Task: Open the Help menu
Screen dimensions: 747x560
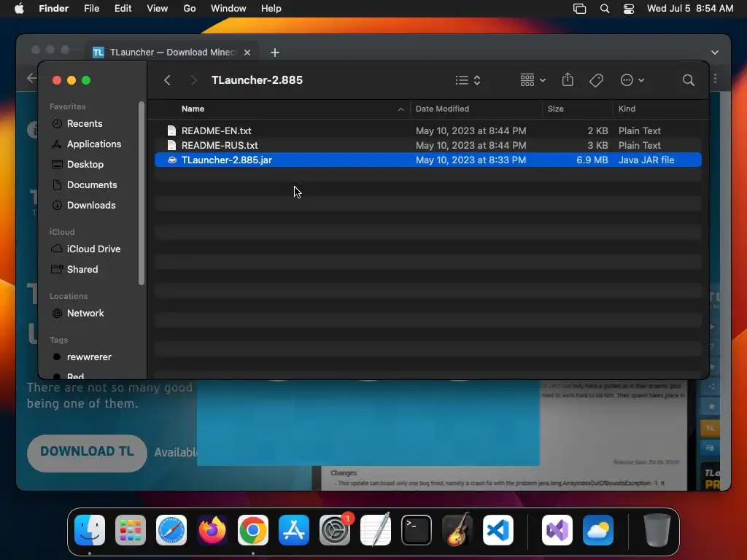Action: 271,9
